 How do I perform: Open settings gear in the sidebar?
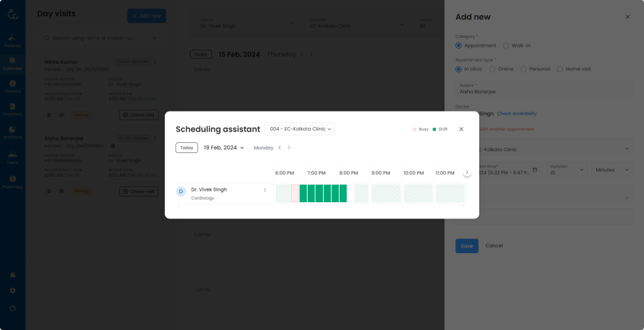click(13, 291)
